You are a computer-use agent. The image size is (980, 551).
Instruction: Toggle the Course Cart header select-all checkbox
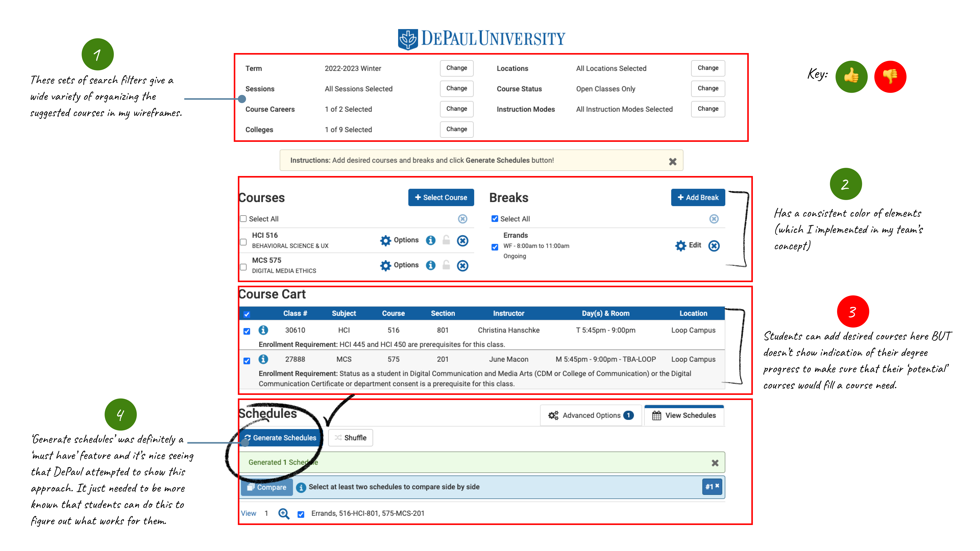pyautogui.click(x=247, y=315)
